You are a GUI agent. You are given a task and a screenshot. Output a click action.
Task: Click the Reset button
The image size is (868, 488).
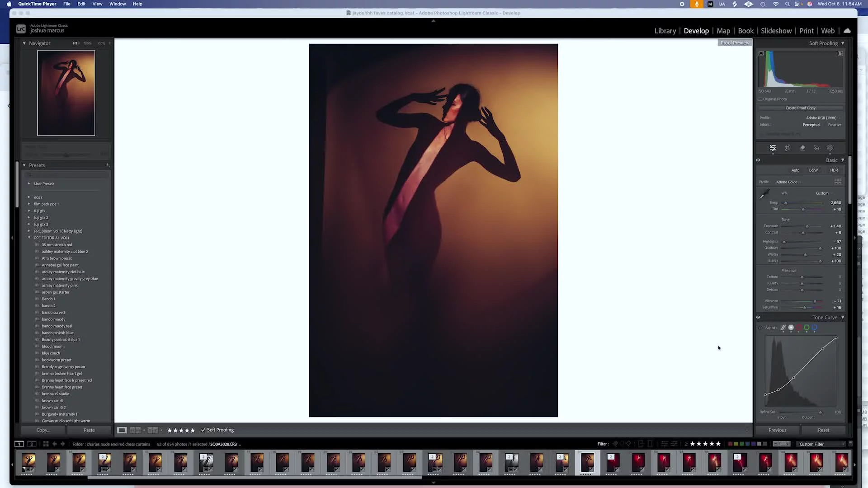tap(823, 430)
